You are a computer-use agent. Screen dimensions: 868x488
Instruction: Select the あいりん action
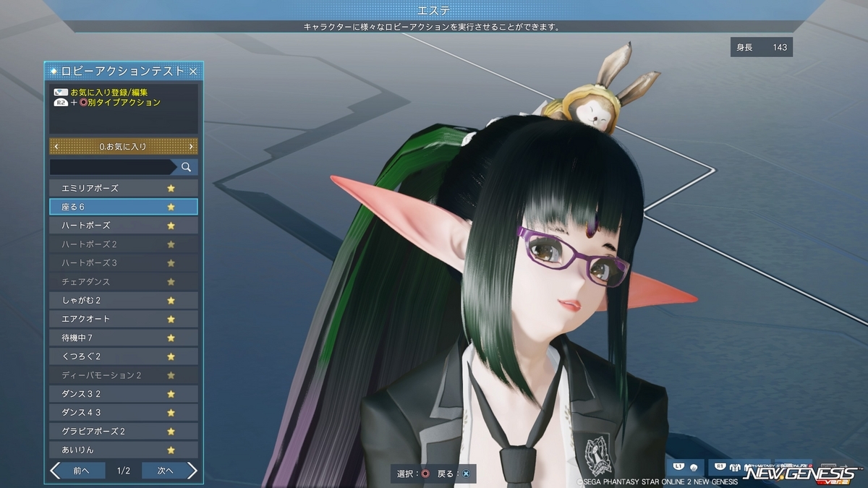click(124, 450)
